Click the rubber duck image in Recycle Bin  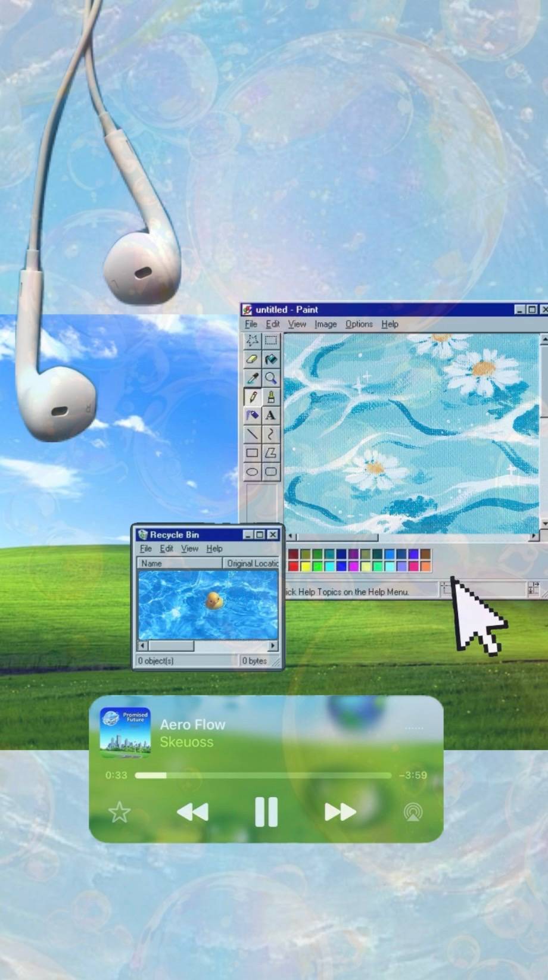click(x=214, y=601)
